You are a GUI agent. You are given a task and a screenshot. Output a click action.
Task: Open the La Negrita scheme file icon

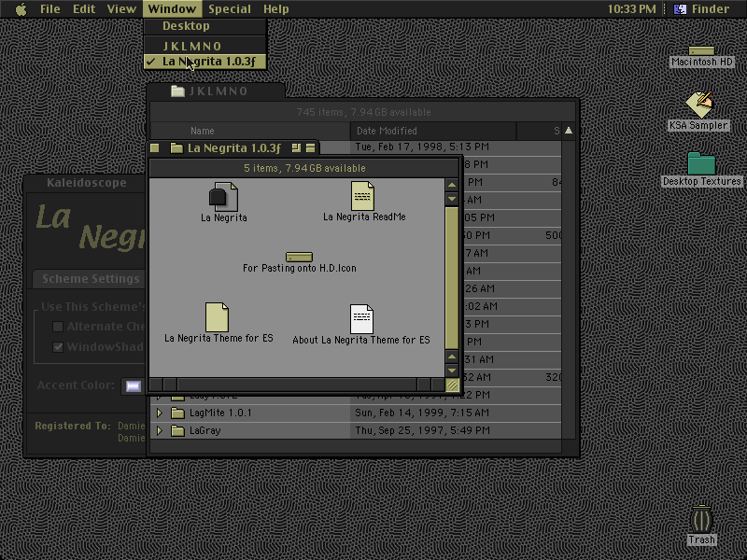pos(223,197)
